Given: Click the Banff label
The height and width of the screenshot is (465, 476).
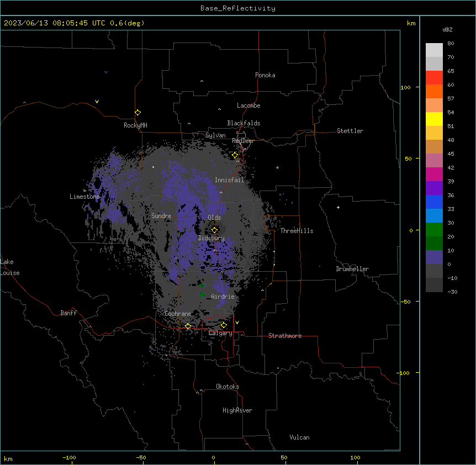Looking at the screenshot, I should coord(68,313).
